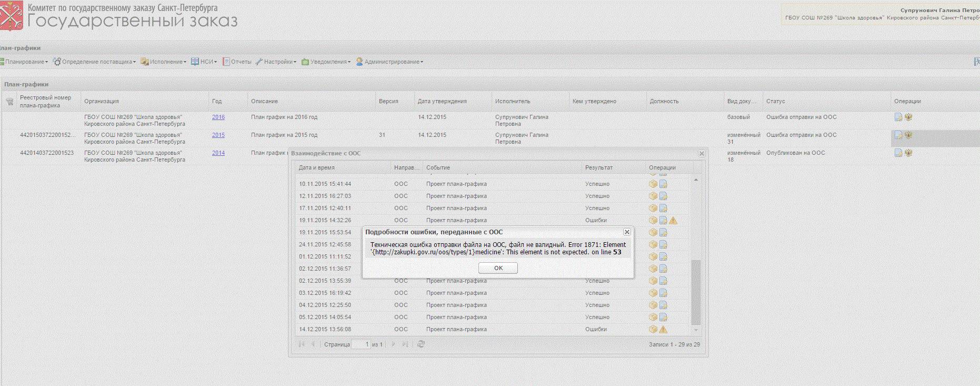The height and width of the screenshot is (386, 980).
Task: Click document icon in 12.11.2015 16:27:03 row
Action: point(663,196)
